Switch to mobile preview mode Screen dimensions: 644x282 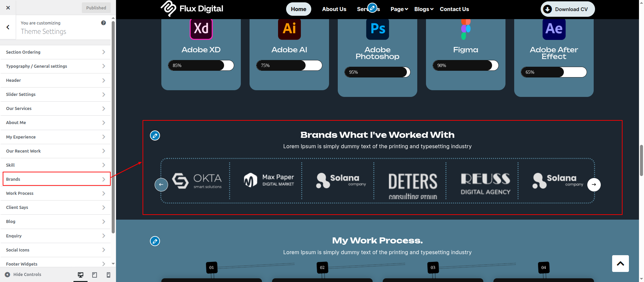click(108, 275)
